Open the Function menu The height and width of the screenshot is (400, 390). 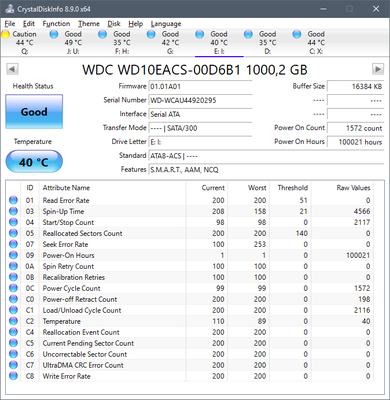click(56, 24)
